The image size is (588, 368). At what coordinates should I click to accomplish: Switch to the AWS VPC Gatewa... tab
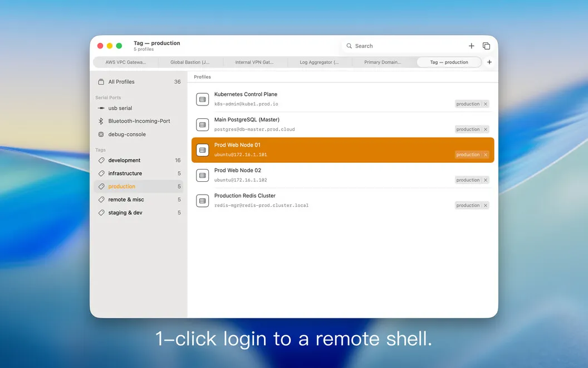pos(126,62)
